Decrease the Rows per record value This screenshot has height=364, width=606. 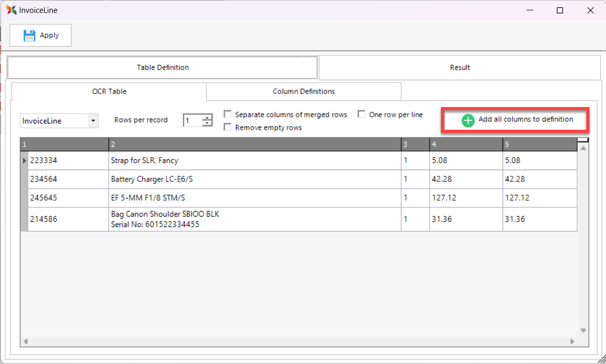click(x=208, y=124)
